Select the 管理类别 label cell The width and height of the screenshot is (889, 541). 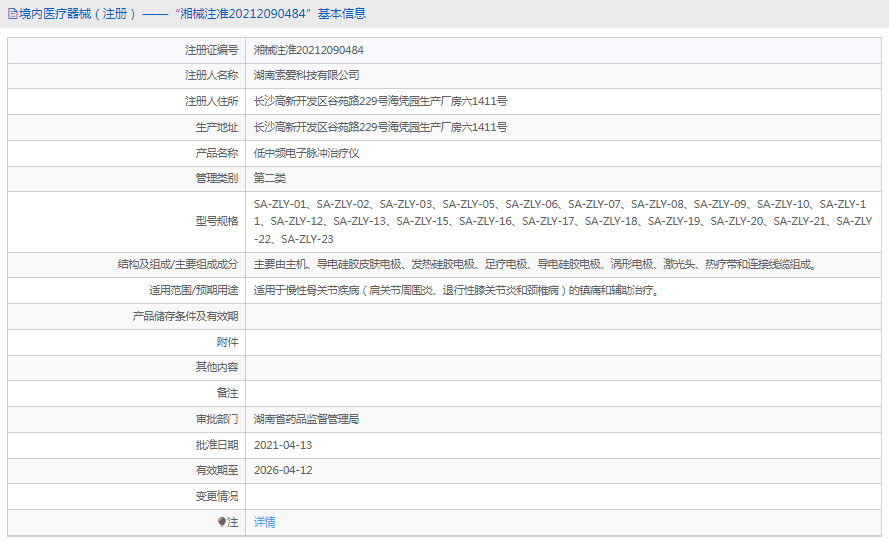(127, 179)
